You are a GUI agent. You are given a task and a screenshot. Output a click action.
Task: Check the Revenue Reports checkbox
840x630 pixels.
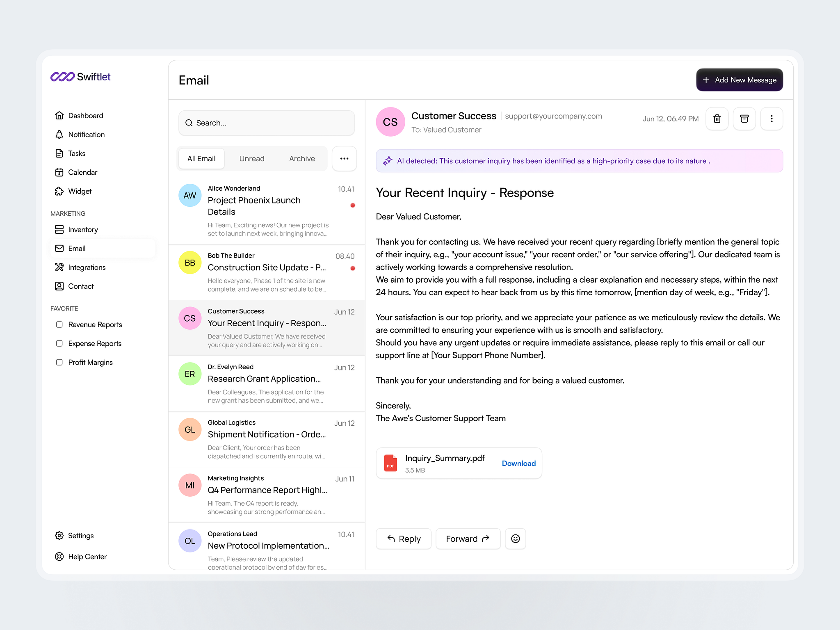pos(59,324)
